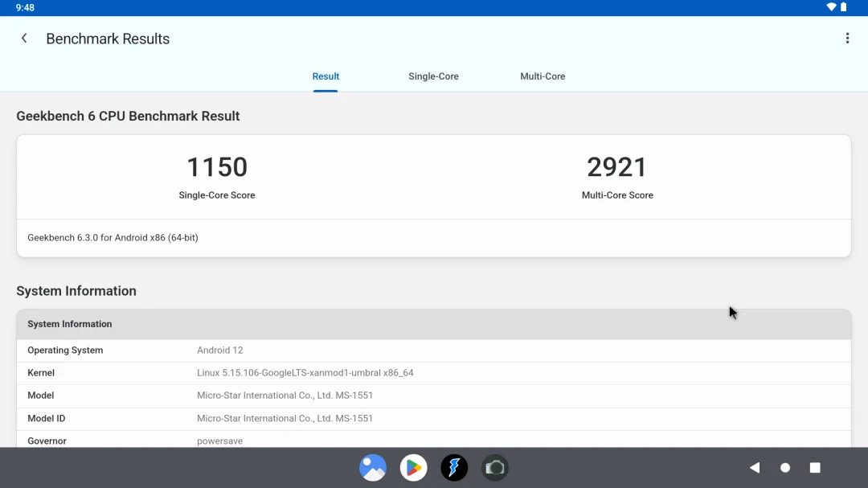The width and height of the screenshot is (868, 488).
Task: Go back using the top-left arrow
Action: click(x=24, y=39)
